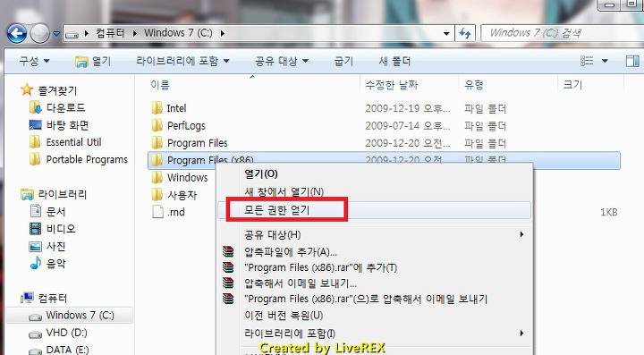Click drive icon in address bar

click(72, 34)
